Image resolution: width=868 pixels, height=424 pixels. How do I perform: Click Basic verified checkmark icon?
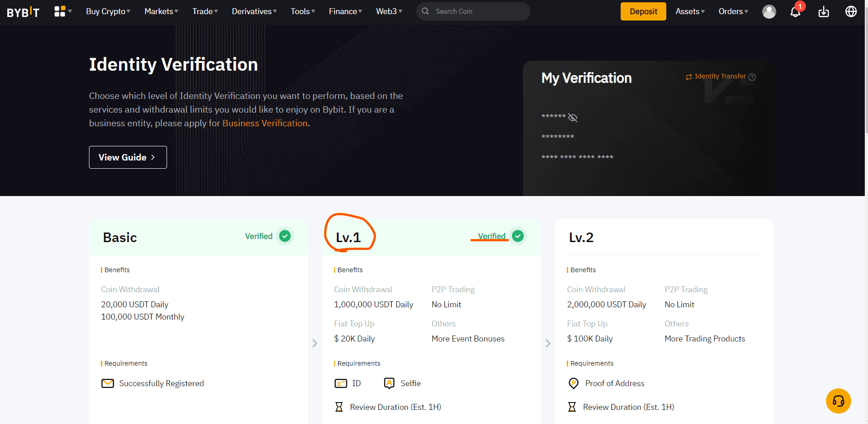pyautogui.click(x=285, y=236)
